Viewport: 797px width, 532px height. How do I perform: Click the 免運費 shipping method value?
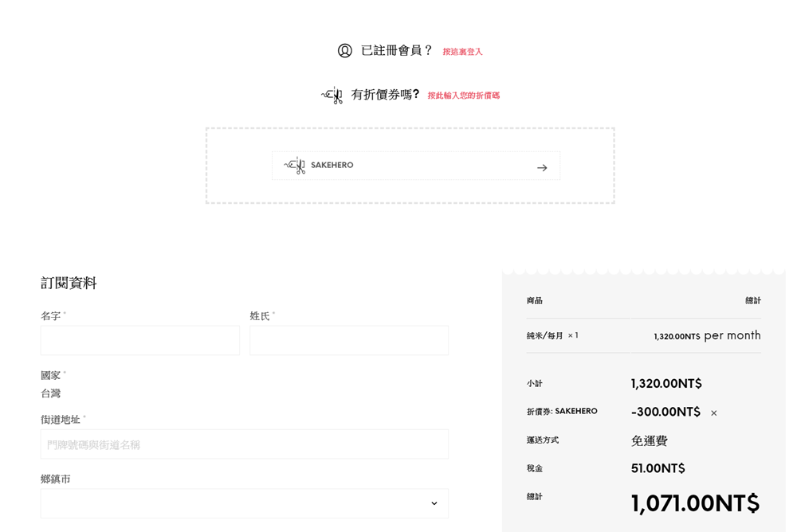coord(649,440)
